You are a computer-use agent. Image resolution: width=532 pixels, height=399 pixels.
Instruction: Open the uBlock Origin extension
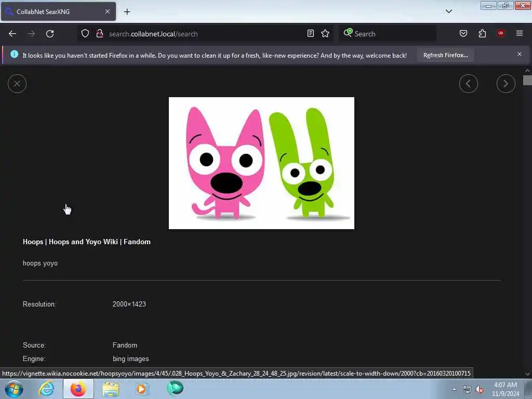tap(501, 34)
